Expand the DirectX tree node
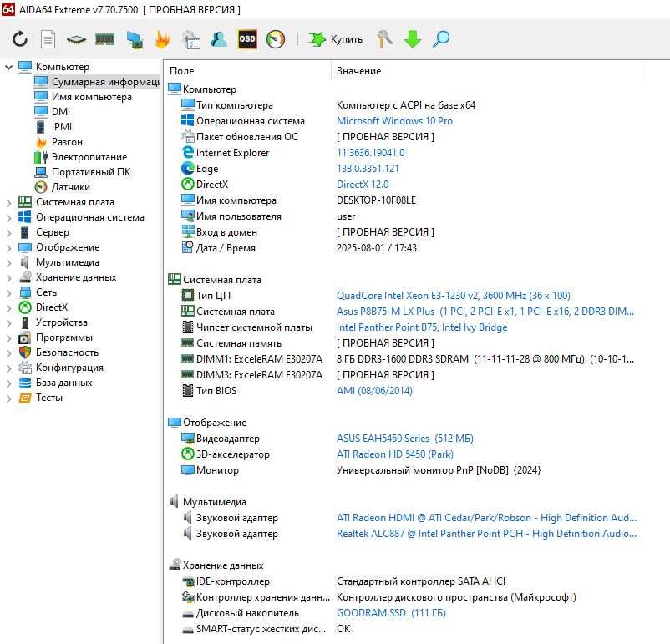Image resolution: width=670 pixels, height=644 pixels. pyautogui.click(x=8, y=307)
